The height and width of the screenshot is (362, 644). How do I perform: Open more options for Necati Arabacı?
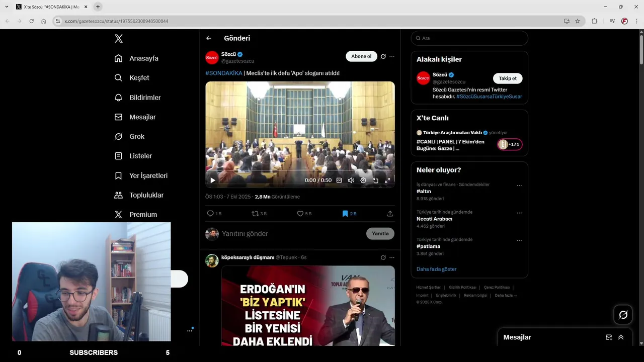(519, 213)
